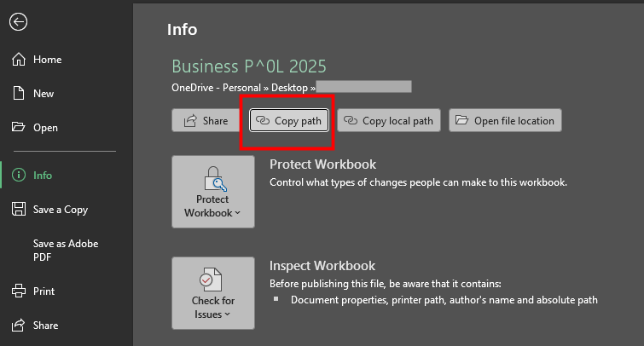The width and height of the screenshot is (644, 346).
Task: Click the Copy local path button
Action: [388, 121]
